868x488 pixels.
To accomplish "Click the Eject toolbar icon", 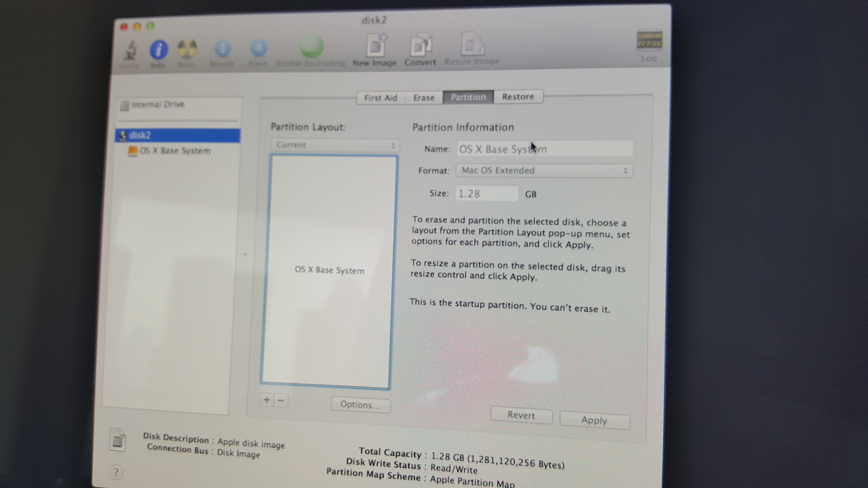I will (x=259, y=48).
